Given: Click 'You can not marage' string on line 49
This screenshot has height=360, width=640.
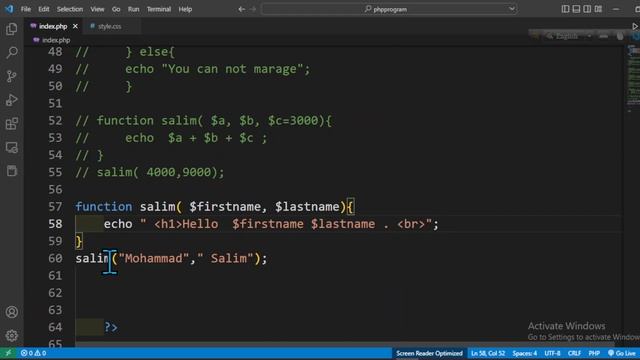Looking at the screenshot, I should [232, 69].
